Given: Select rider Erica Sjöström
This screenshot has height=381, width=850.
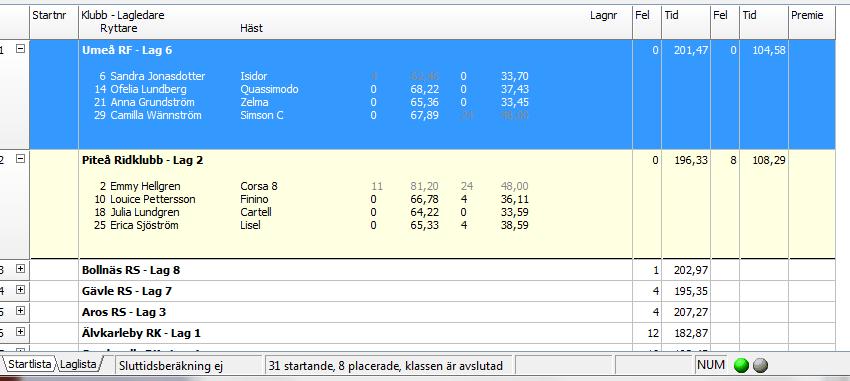Looking at the screenshot, I should click(144, 225).
